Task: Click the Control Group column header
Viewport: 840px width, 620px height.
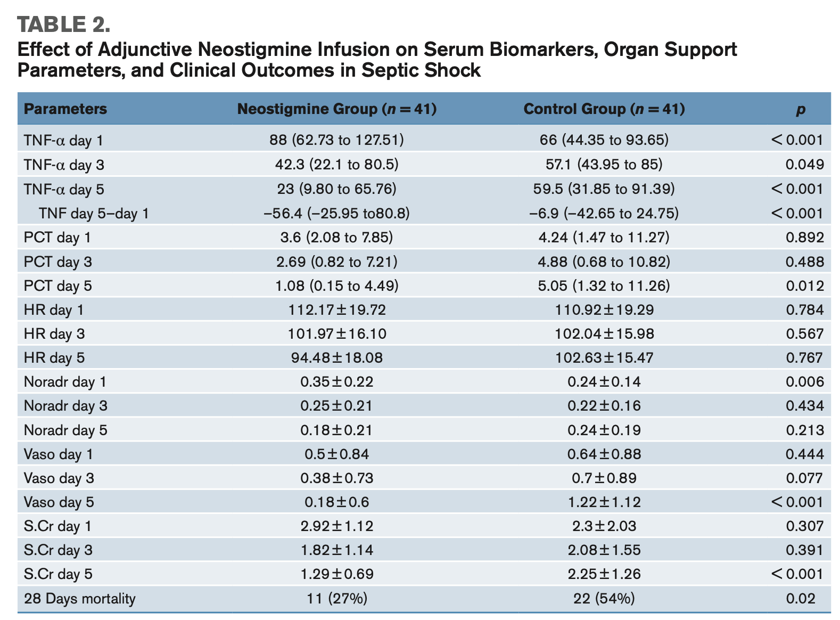Action: [604, 109]
